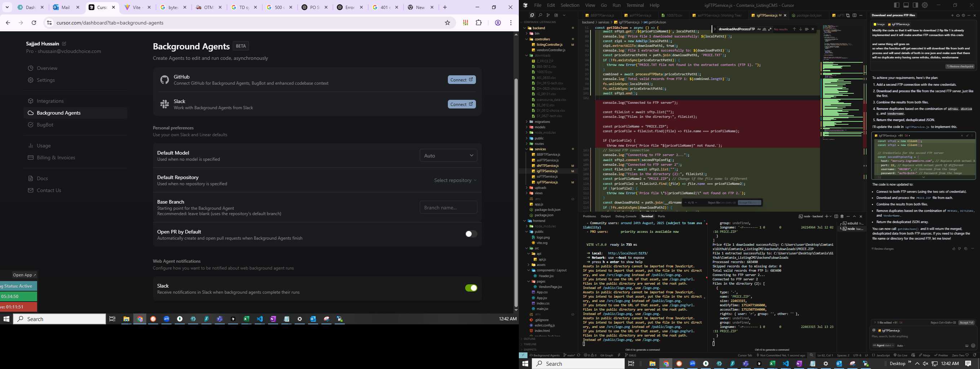Edit profile name pencil icon next to Sajjad Hussain
Screen dimensions: 980x369
click(64, 44)
